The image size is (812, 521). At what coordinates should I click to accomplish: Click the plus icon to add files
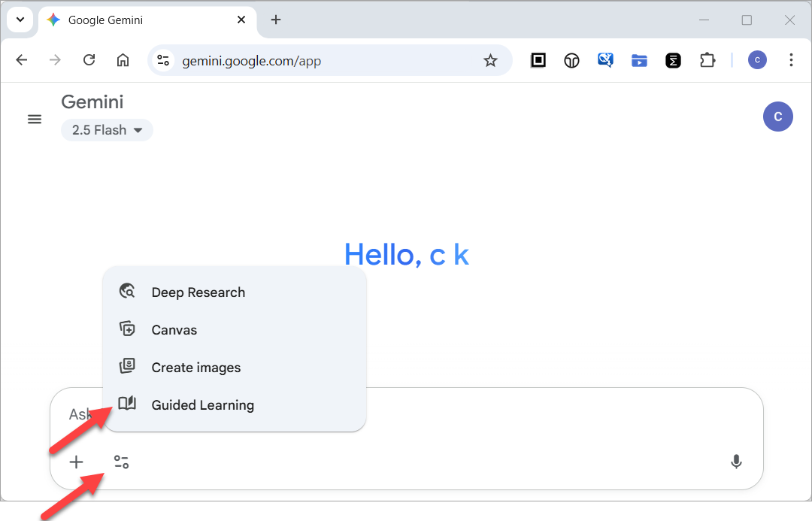(76, 462)
